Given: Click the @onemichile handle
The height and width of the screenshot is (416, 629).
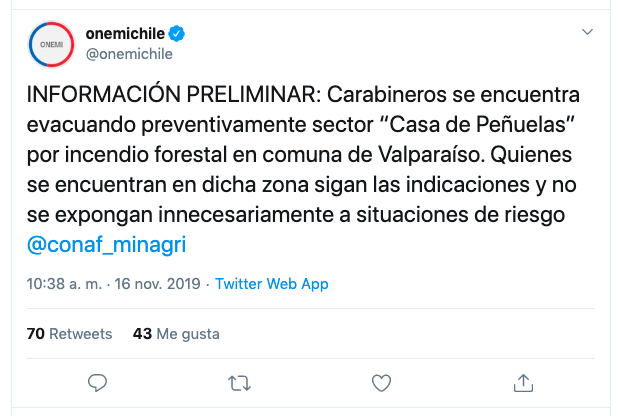Looking at the screenshot, I should tap(130, 56).
